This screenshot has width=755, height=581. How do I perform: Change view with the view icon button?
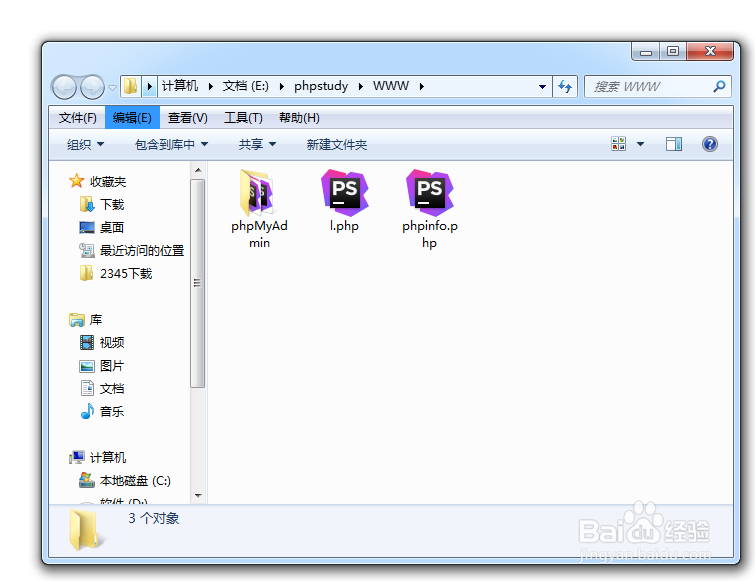coord(618,143)
